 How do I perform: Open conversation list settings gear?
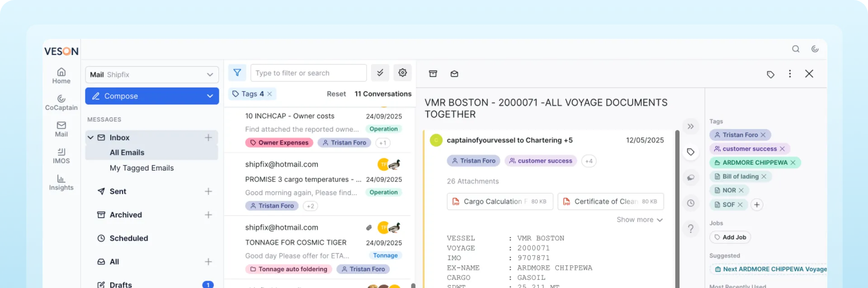click(402, 73)
